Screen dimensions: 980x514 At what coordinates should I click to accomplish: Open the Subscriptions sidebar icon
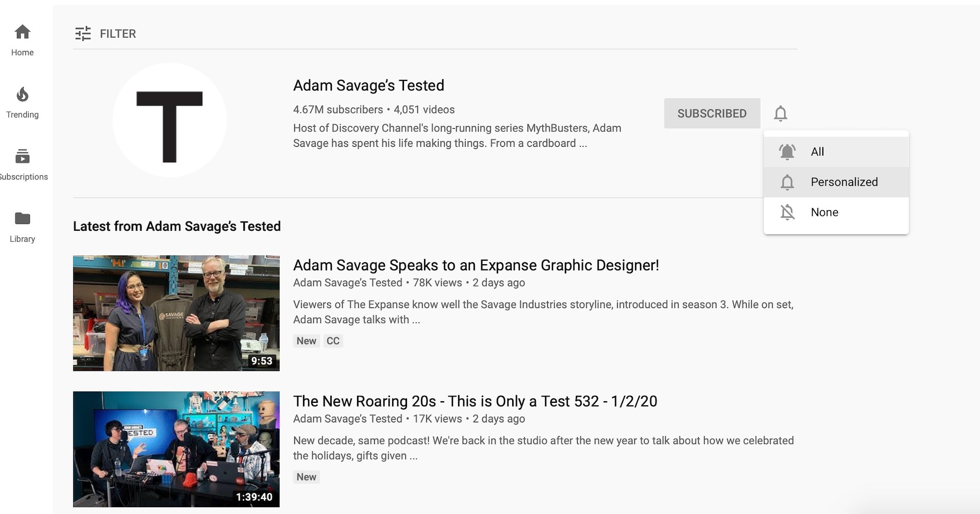[x=22, y=157]
